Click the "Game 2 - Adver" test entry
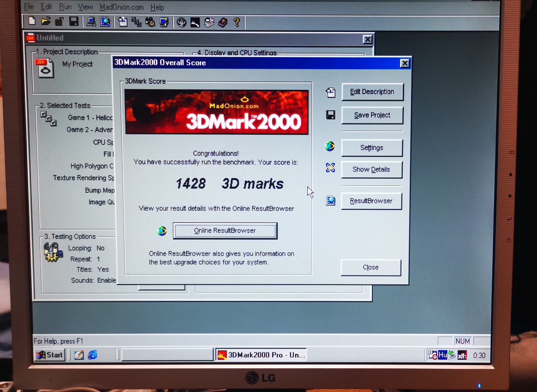Image resolution: width=537 pixels, height=392 pixels. (x=89, y=130)
